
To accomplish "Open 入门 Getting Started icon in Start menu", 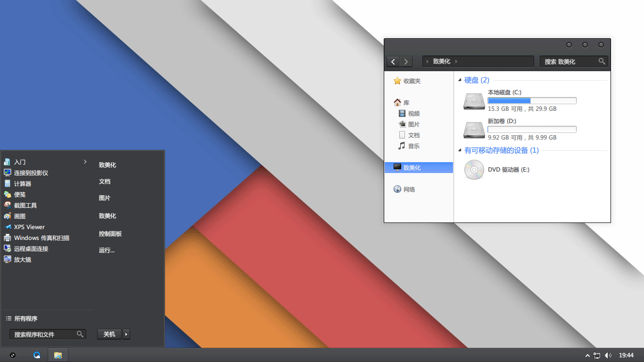I will click(8, 162).
